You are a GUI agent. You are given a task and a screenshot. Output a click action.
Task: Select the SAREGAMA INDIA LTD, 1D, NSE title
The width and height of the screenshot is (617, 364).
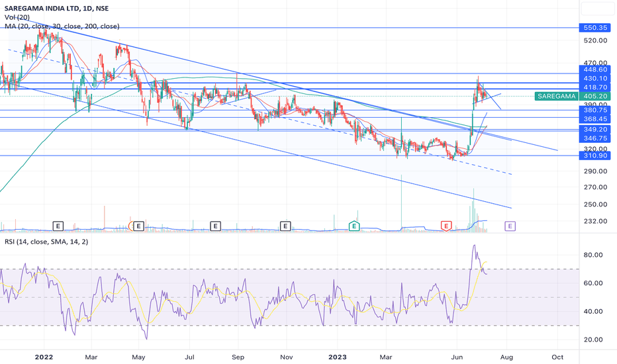57,8
